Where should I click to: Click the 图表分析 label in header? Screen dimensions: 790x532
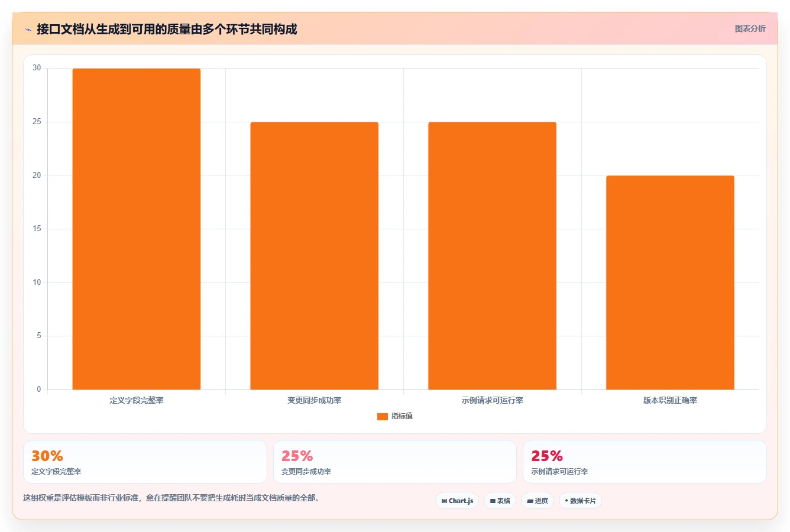[750, 28]
